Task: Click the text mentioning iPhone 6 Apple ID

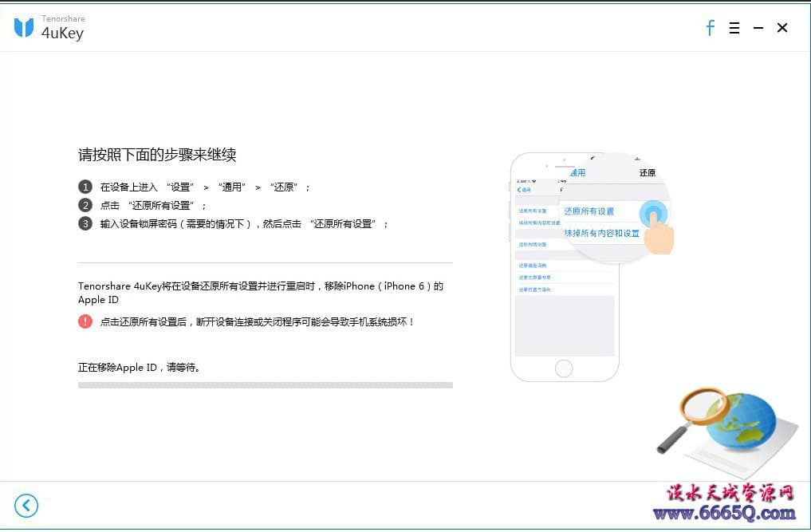Action: [261, 293]
